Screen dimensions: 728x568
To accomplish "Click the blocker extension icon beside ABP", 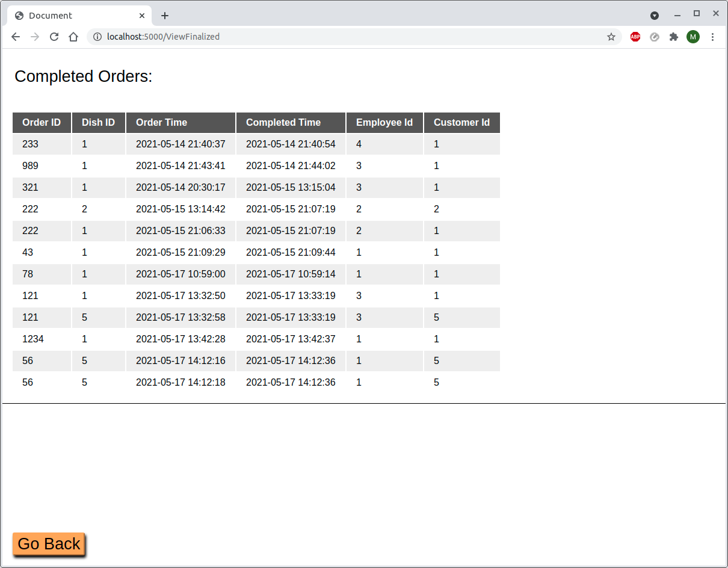I will [655, 37].
